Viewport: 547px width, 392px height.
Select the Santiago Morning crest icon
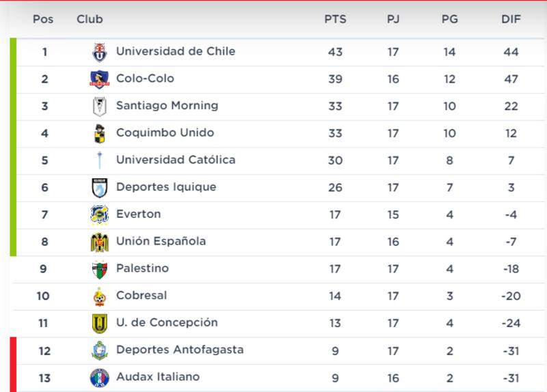coord(100,107)
